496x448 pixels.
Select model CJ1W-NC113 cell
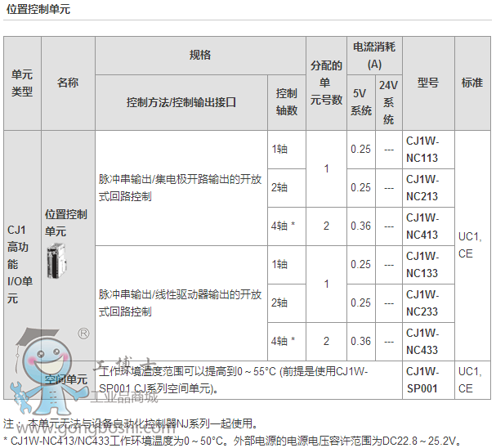coord(428,150)
